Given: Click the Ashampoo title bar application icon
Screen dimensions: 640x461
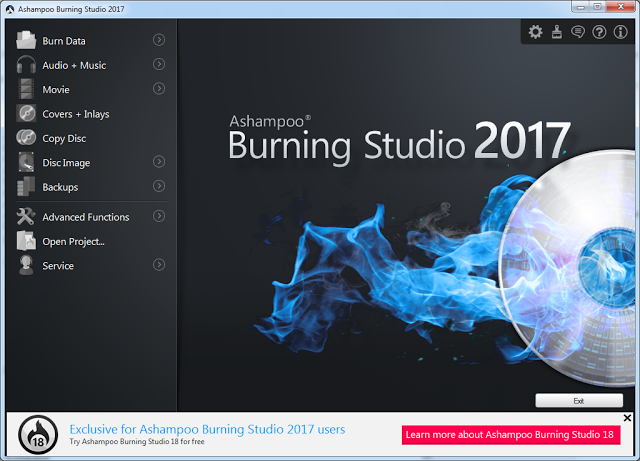Looking at the screenshot, I should tap(10, 9).
